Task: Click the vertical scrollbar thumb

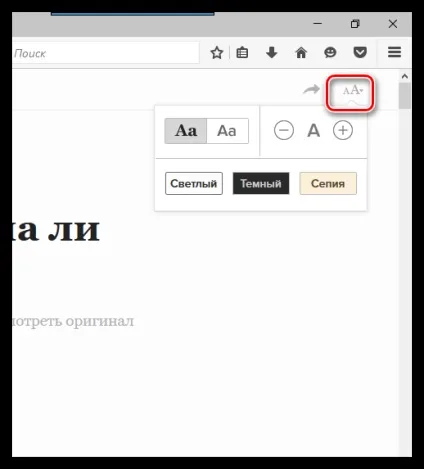Action: (405, 96)
